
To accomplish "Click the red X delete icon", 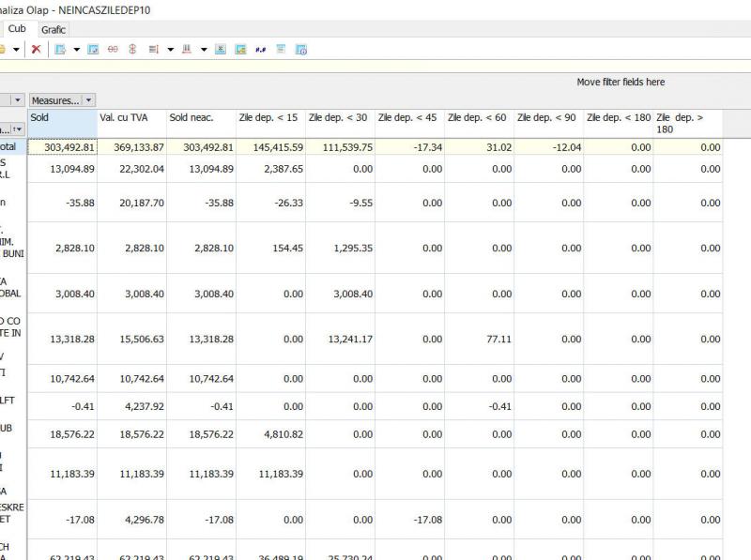I will [x=35, y=49].
